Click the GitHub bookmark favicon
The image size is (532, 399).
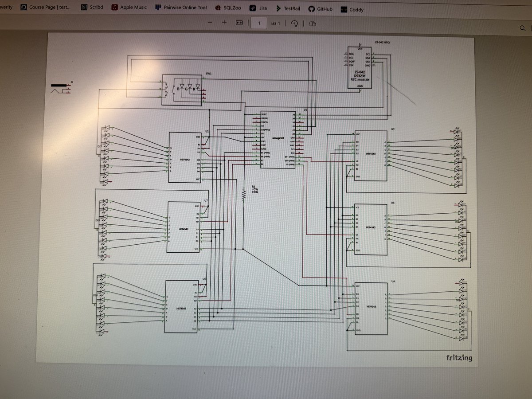click(311, 9)
